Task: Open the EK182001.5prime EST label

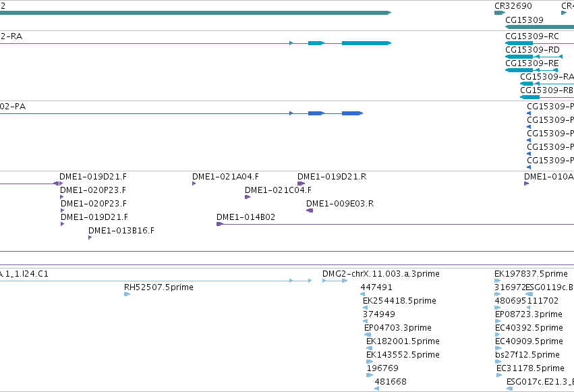Action: tap(403, 341)
